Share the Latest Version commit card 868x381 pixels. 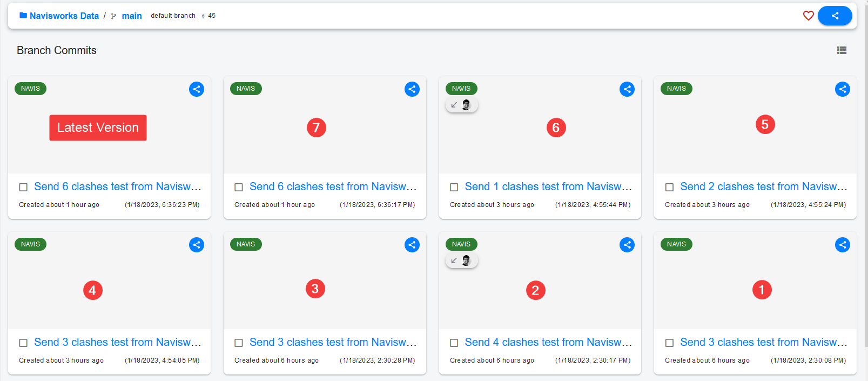click(x=197, y=89)
